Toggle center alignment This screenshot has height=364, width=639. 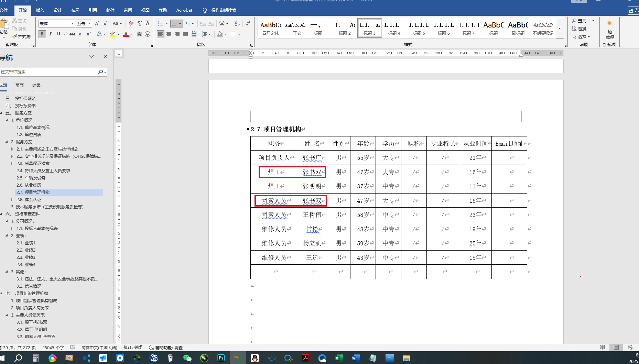169,34
